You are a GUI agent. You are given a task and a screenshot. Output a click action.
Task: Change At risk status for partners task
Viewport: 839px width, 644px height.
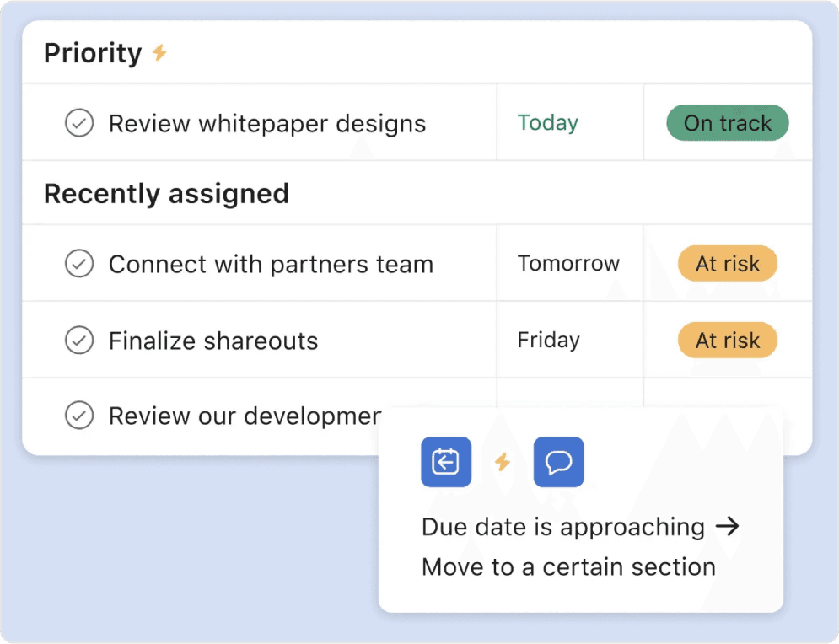pyautogui.click(x=727, y=264)
